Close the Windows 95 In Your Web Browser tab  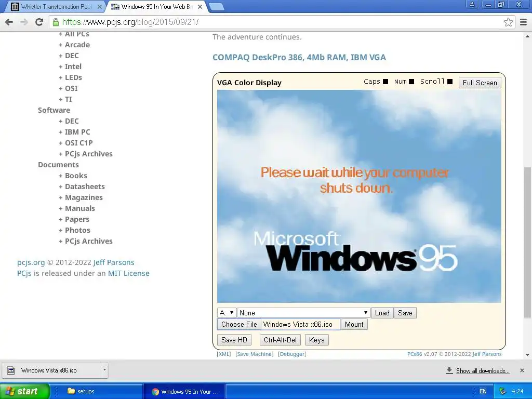[200, 7]
